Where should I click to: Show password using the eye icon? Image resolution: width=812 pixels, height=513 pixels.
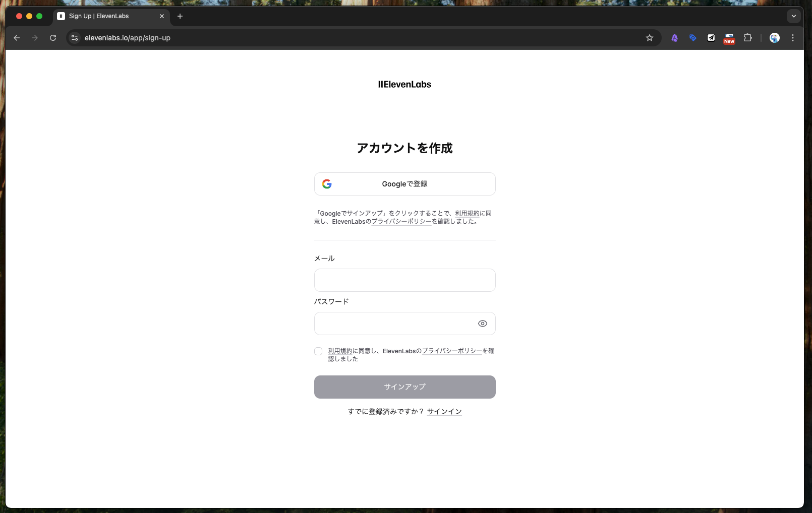pos(482,324)
